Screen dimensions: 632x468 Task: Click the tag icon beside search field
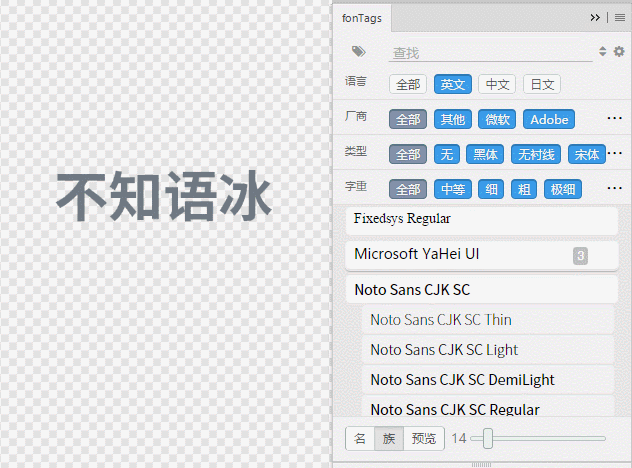[x=358, y=52]
